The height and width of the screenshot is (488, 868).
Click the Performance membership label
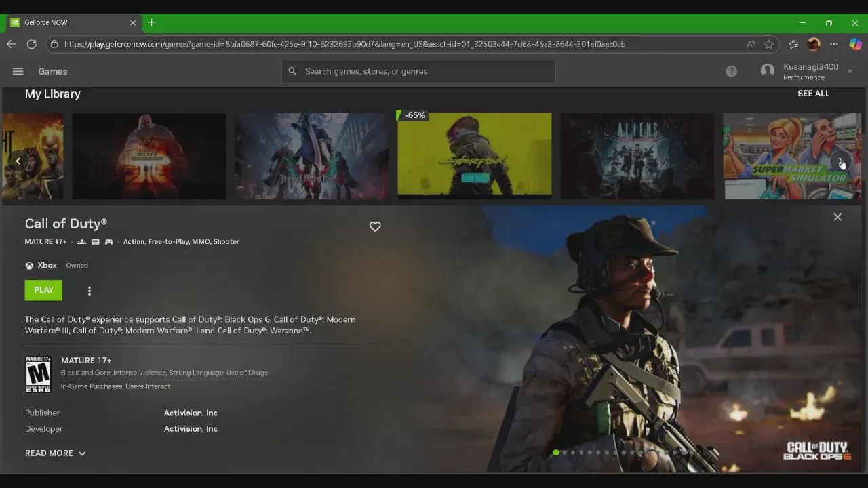804,77
